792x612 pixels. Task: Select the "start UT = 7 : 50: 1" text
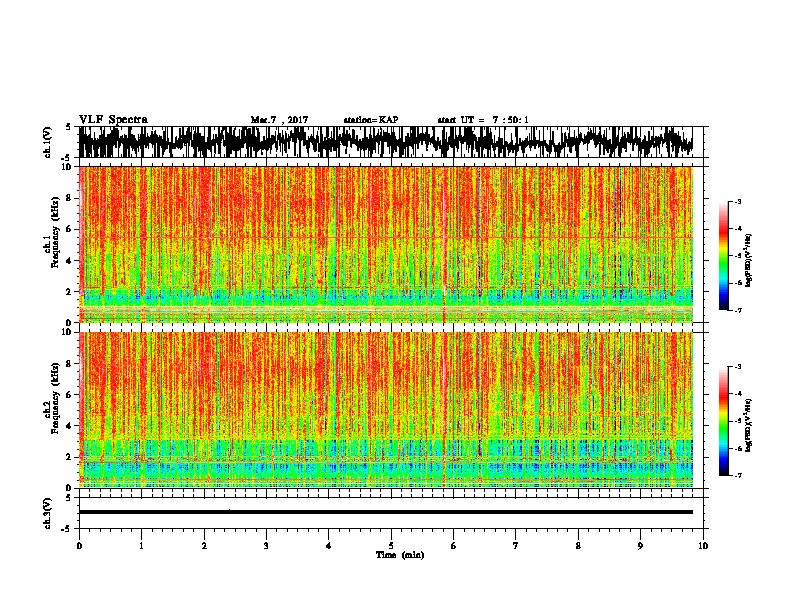coord(483,120)
